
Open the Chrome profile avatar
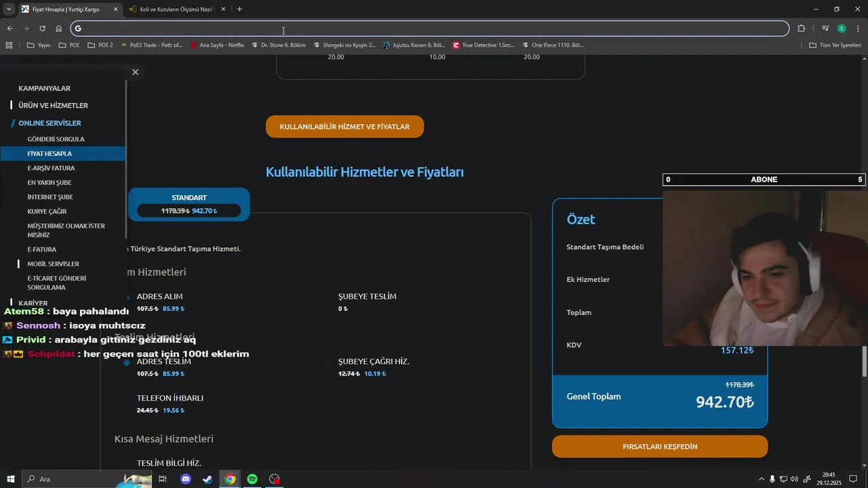(842, 28)
